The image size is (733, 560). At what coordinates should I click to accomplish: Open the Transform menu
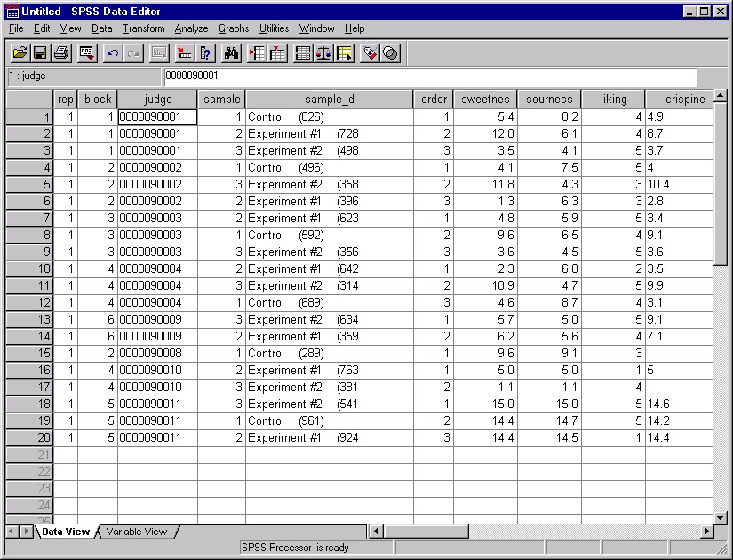[143, 28]
